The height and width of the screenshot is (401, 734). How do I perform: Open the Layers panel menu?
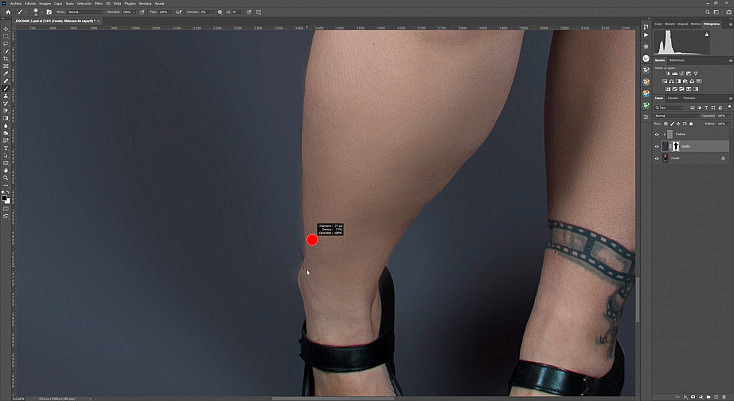(730, 98)
